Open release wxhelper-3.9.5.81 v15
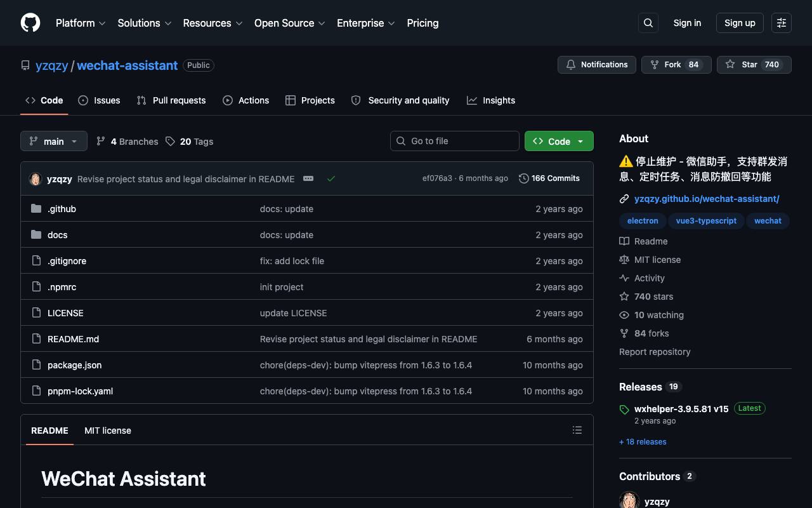 (x=681, y=409)
